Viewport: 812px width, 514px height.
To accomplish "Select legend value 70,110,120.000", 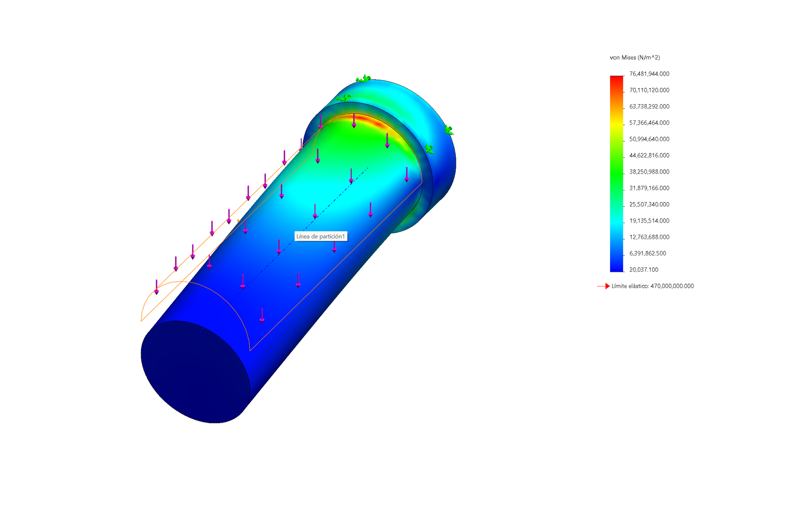I will 649,90.
